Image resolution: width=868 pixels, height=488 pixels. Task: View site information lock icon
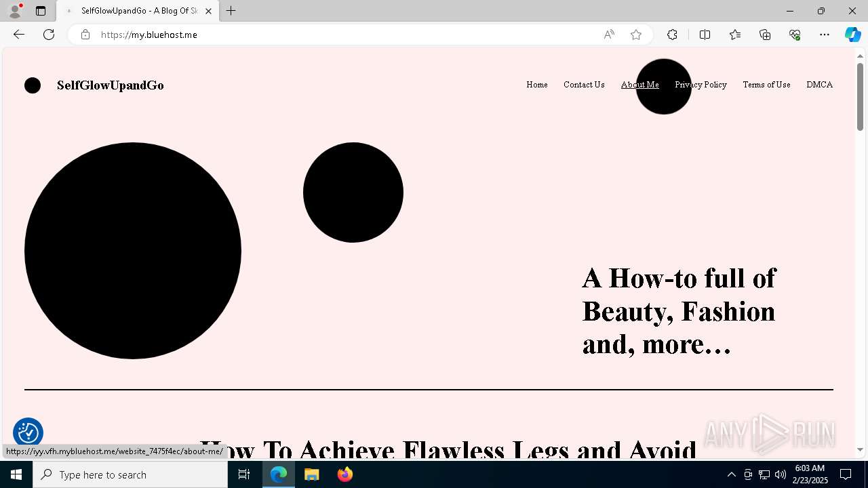click(85, 35)
